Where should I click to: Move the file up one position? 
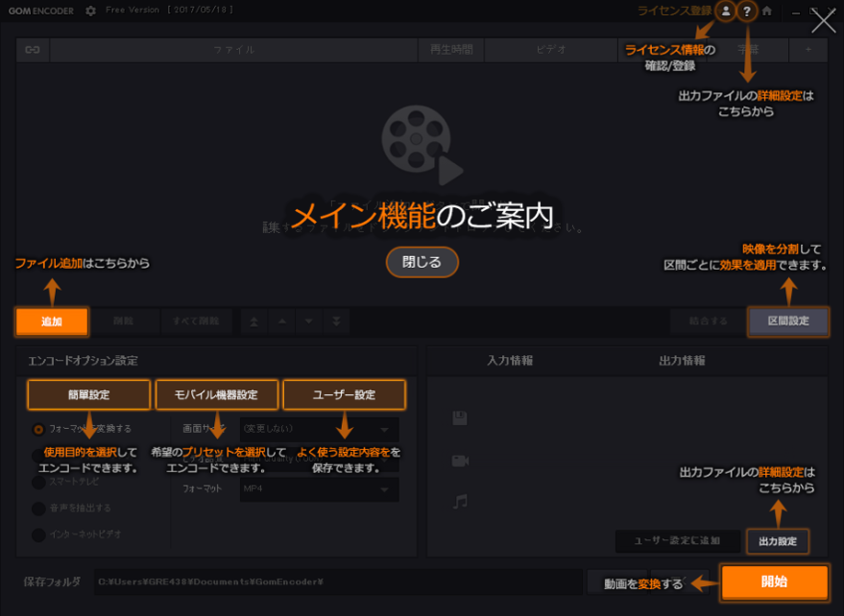pos(281,321)
